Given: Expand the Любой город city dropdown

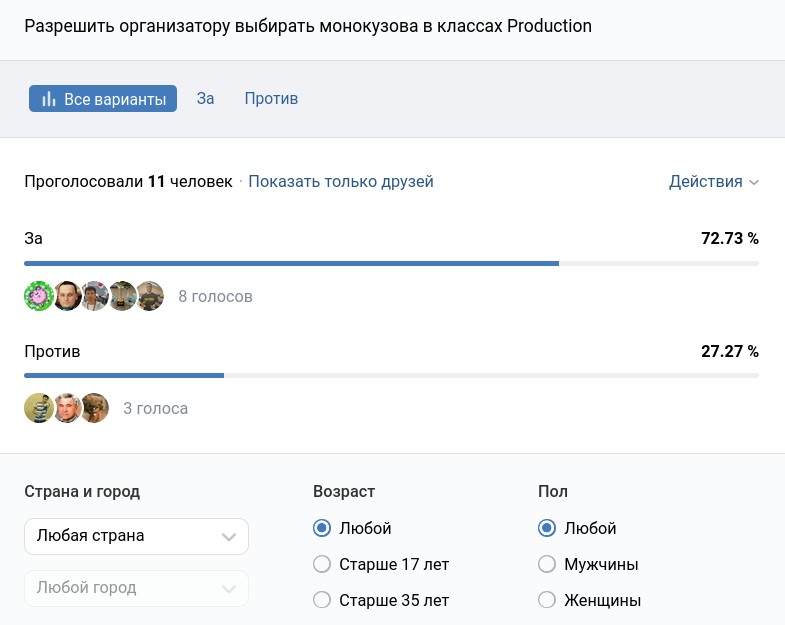Looking at the screenshot, I should coord(136,588).
